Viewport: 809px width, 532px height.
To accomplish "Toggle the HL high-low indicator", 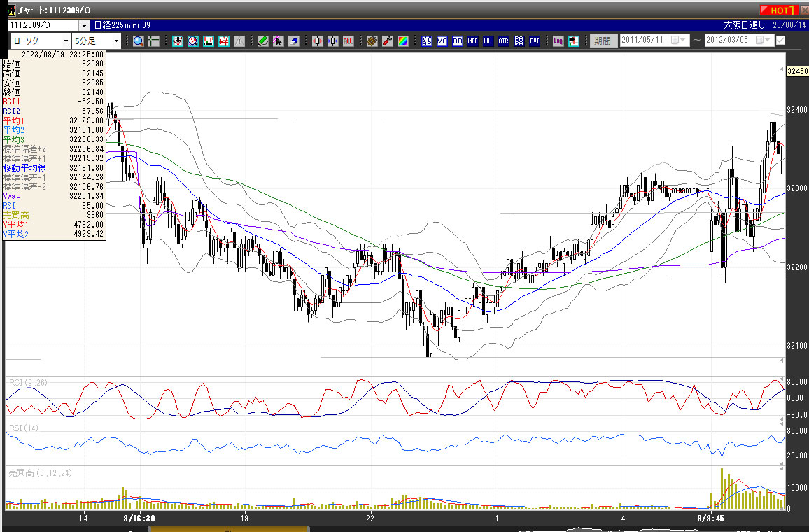I will tap(488, 41).
